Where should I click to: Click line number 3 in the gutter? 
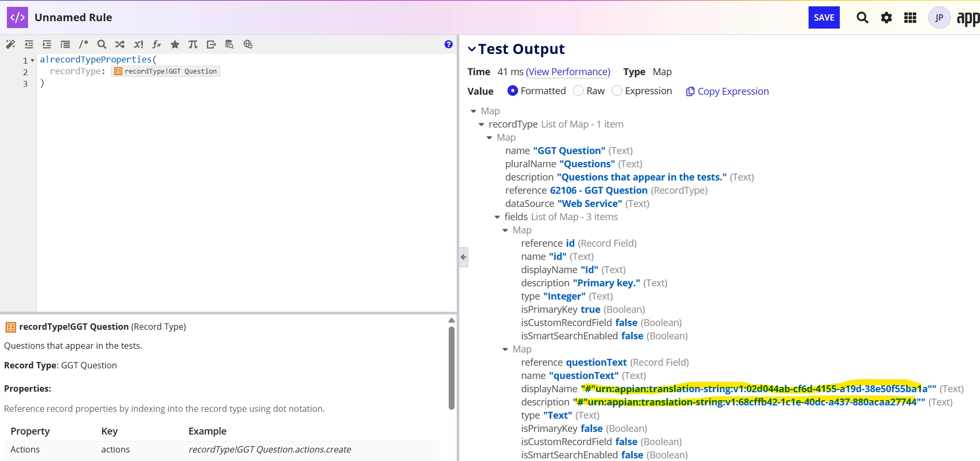25,84
